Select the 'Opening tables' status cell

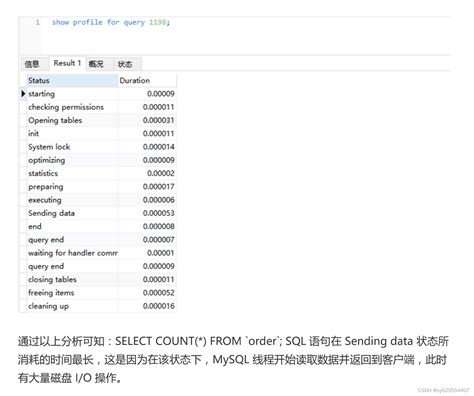point(72,120)
